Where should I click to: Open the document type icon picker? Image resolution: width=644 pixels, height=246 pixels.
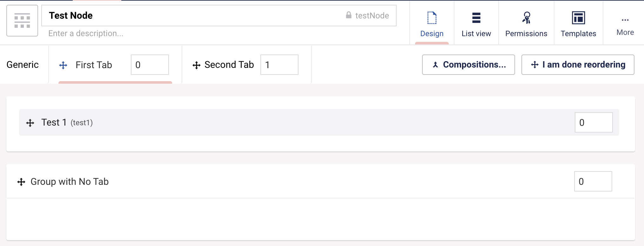click(22, 20)
